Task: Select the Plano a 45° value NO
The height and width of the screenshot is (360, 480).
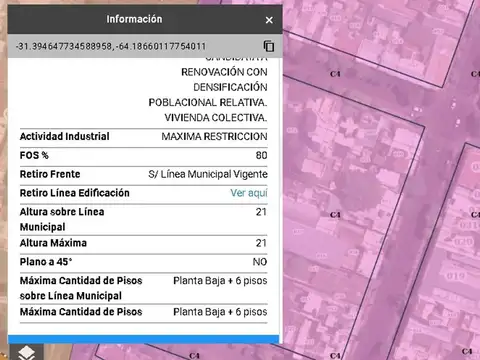Action: coord(260,262)
